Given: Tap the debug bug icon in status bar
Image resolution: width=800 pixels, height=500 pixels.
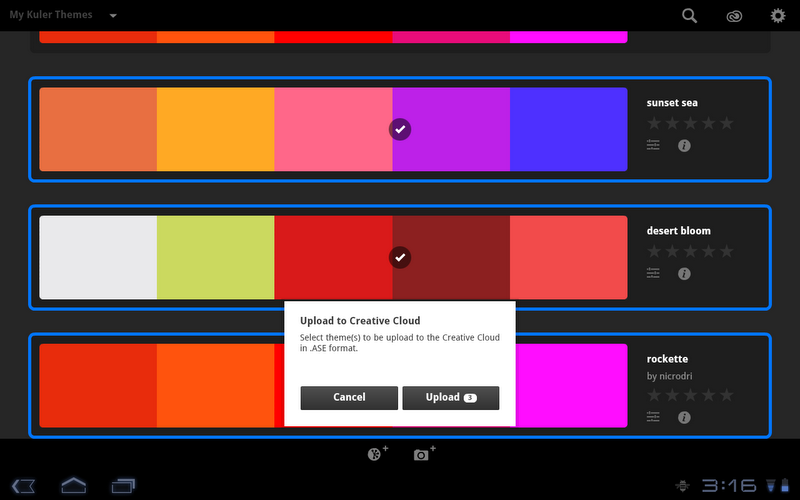Looking at the screenshot, I should (682, 485).
